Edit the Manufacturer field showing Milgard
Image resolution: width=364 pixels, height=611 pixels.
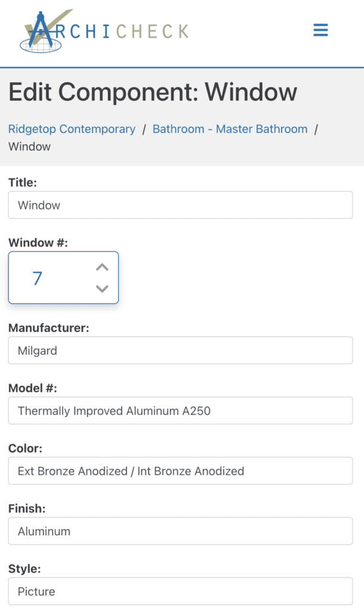[x=180, y=350]
